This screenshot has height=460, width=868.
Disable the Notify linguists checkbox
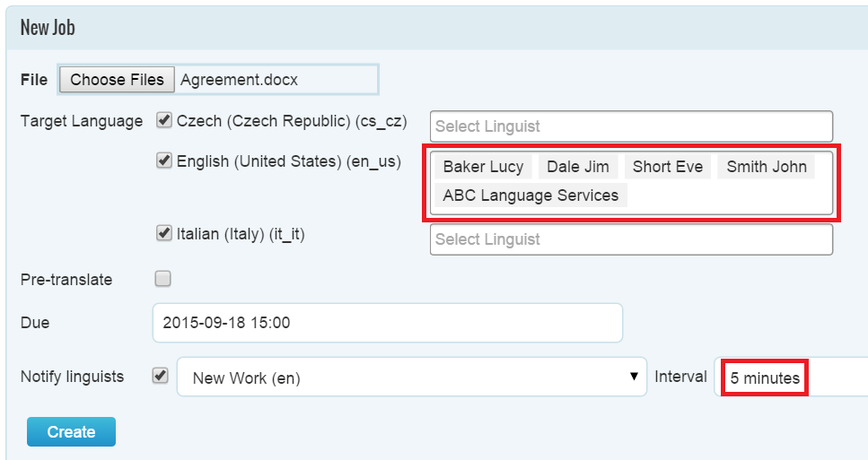(x=161, y=377)
